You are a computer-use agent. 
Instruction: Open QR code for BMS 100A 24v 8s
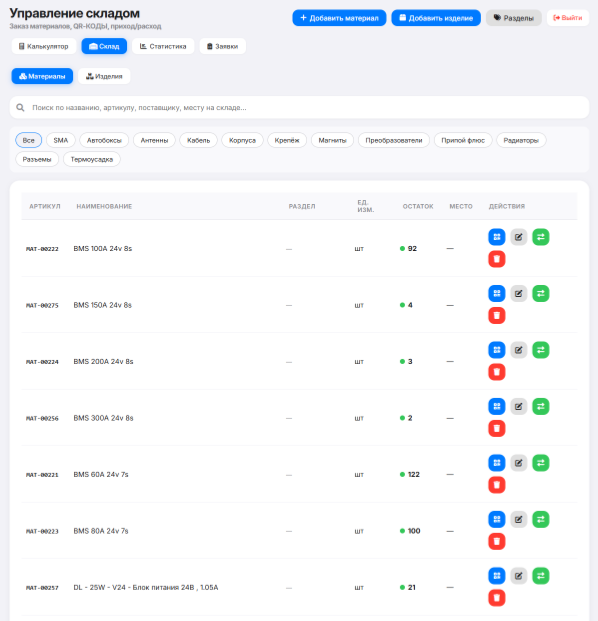pos(497,237)
